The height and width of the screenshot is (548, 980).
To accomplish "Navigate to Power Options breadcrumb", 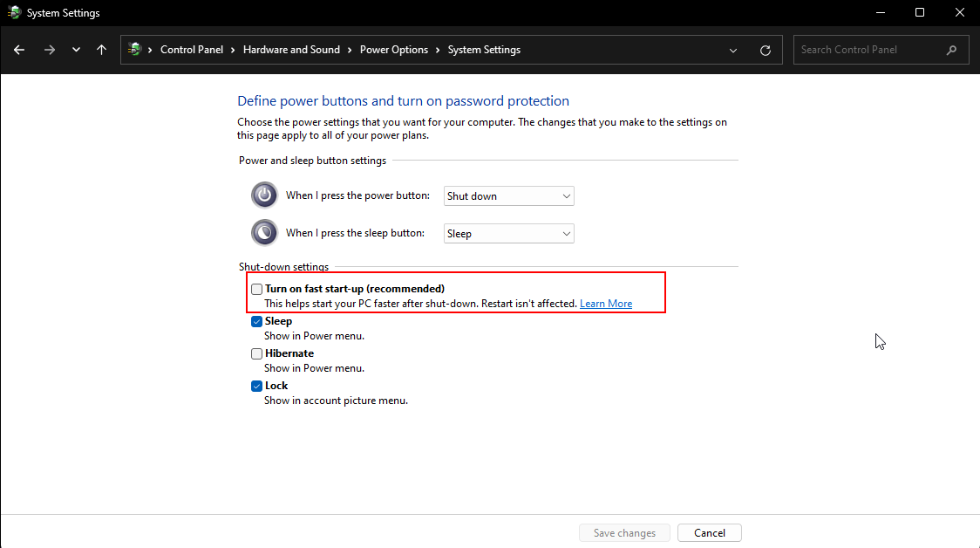I will point(394,50).
